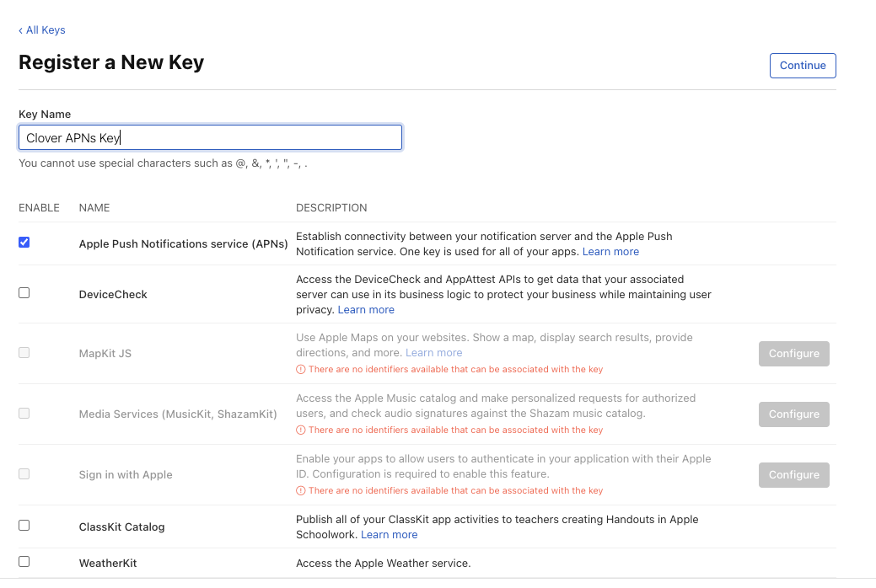This screenshot has width=876, height=588.
Task: Open Learn more about ClassKit Catalog
Action: point(389,534)
